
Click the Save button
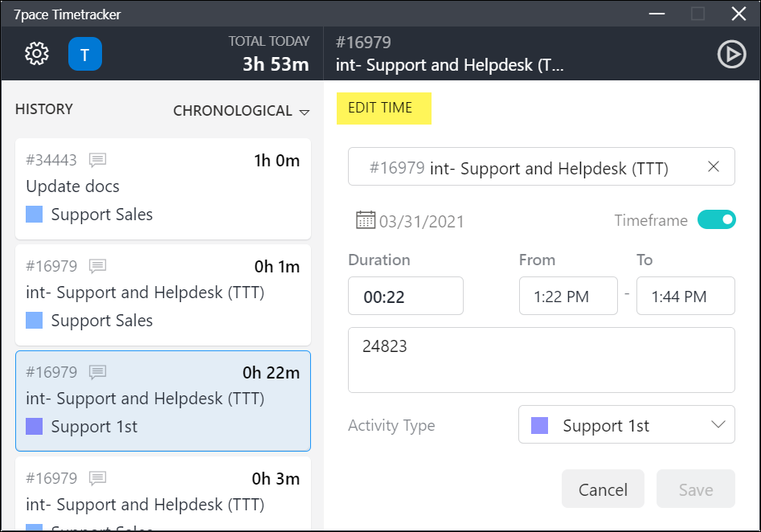695,489
